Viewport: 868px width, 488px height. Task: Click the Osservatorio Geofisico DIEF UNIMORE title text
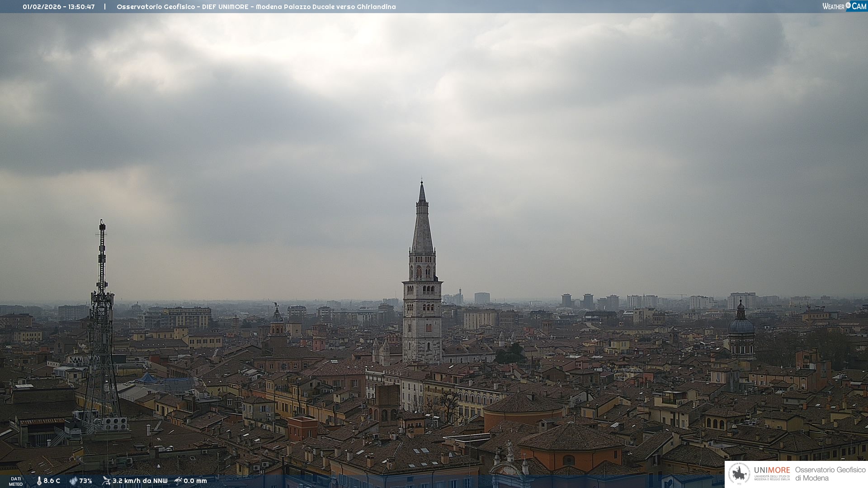tap(182, 7)
